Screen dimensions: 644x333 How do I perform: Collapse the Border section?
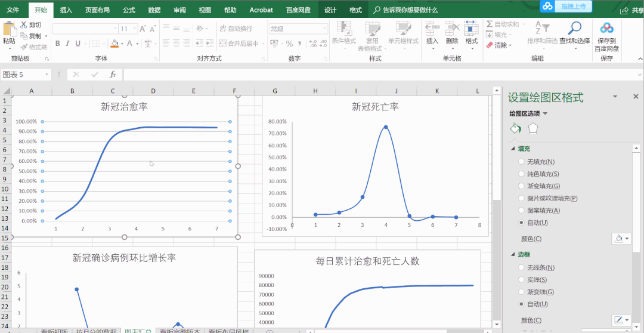[513, 254]
